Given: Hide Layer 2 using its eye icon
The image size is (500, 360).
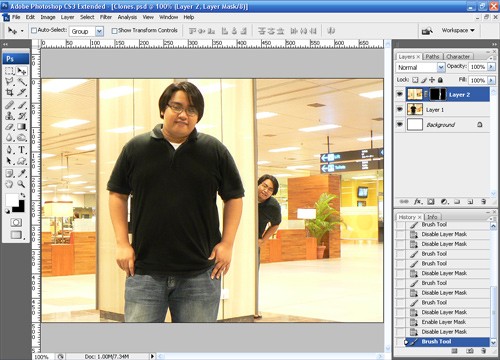Looking at the screenshot, I should (400, 95).
